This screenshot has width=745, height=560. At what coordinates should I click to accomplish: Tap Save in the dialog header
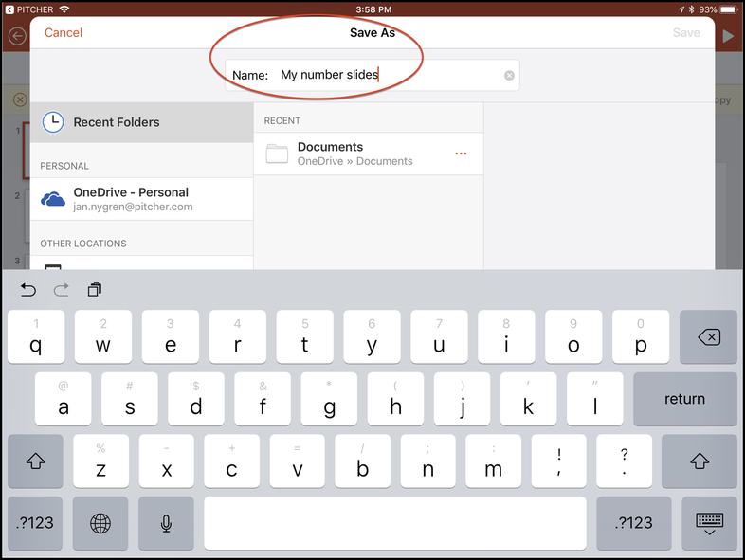[x=686, y=33]
